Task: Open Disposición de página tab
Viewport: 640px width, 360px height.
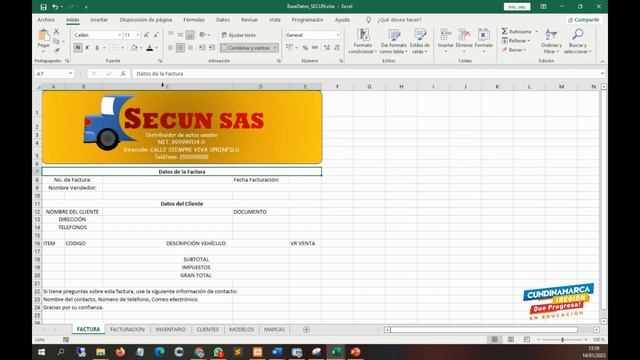Action: click(x=146, y=20)
